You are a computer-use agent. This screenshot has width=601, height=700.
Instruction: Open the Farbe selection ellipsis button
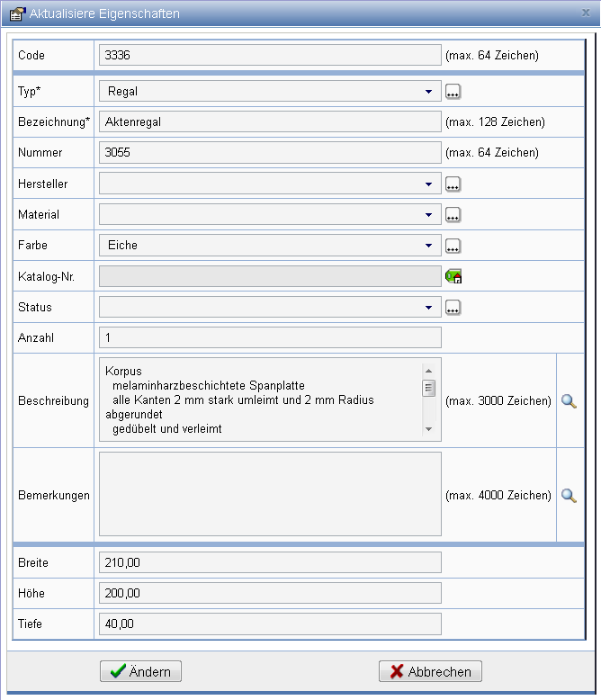coord(453,246)
